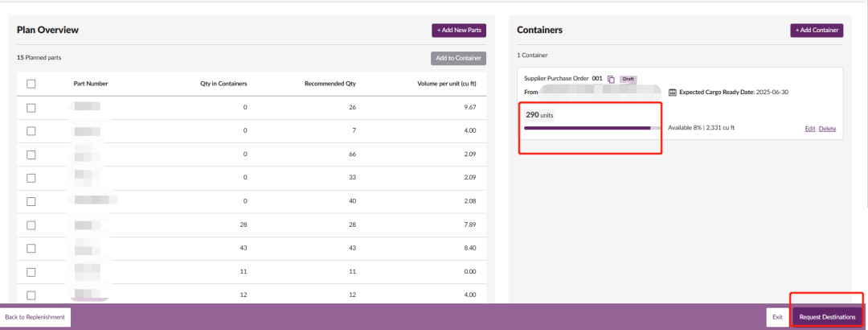The width and height of the screenshot is (868, 330).
Task: Click the Add New Parts button
Action: [459, 31]
